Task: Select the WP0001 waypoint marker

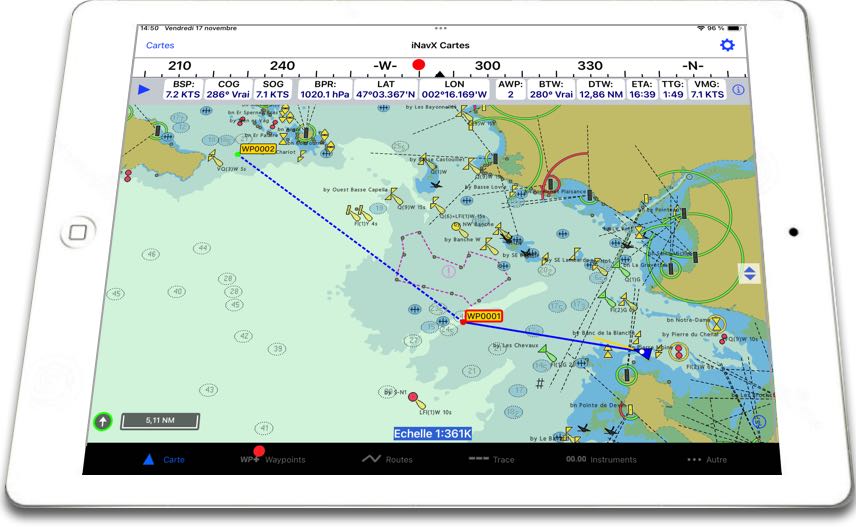Action: tap(484, 316)
